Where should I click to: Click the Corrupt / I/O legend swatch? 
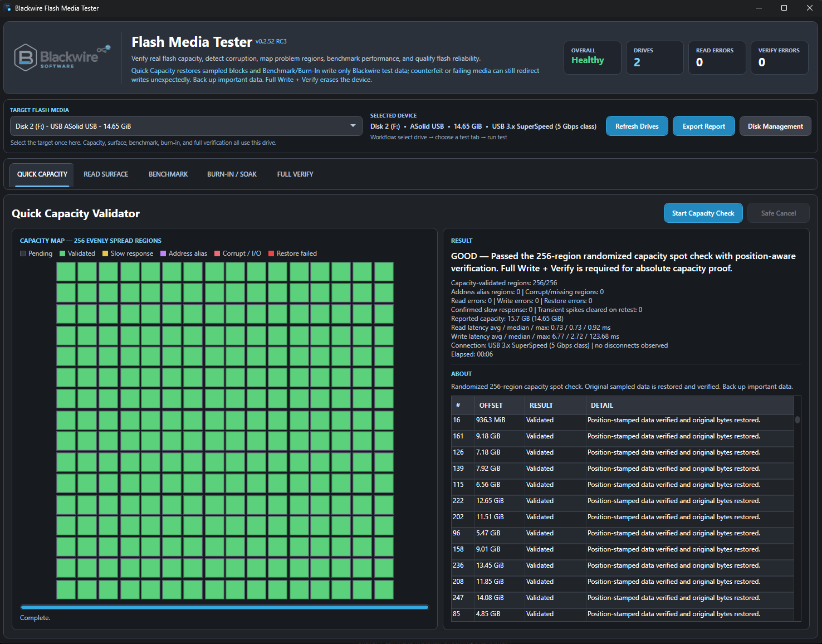pos(217,253)
